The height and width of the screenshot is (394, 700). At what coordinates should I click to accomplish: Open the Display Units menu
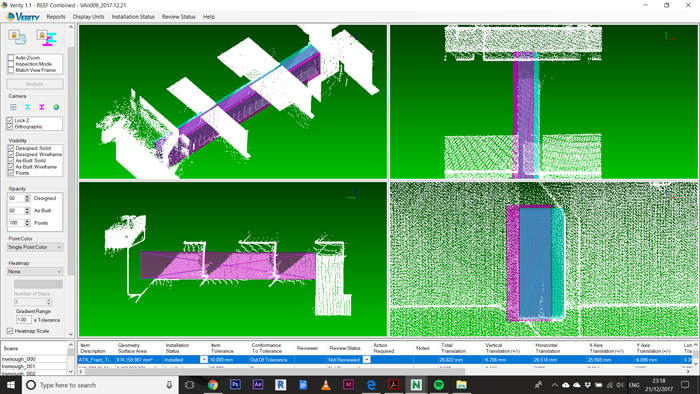[88, 17]
